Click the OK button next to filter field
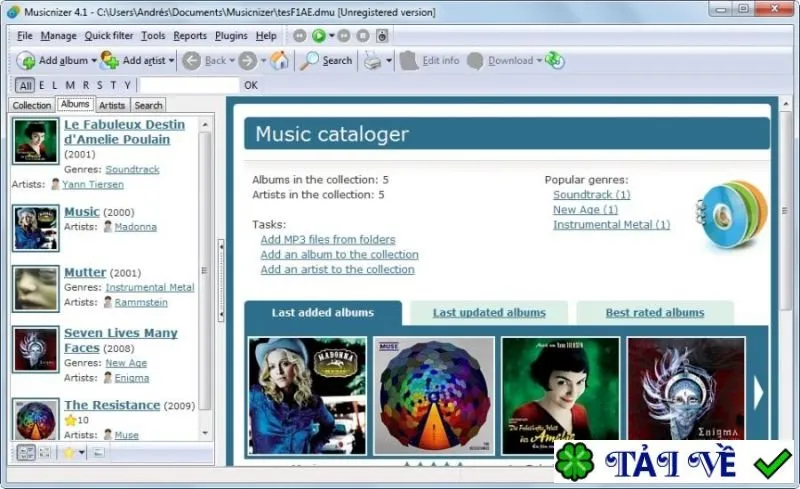This screenshot has height=489, width=800. tap(251, 85)
